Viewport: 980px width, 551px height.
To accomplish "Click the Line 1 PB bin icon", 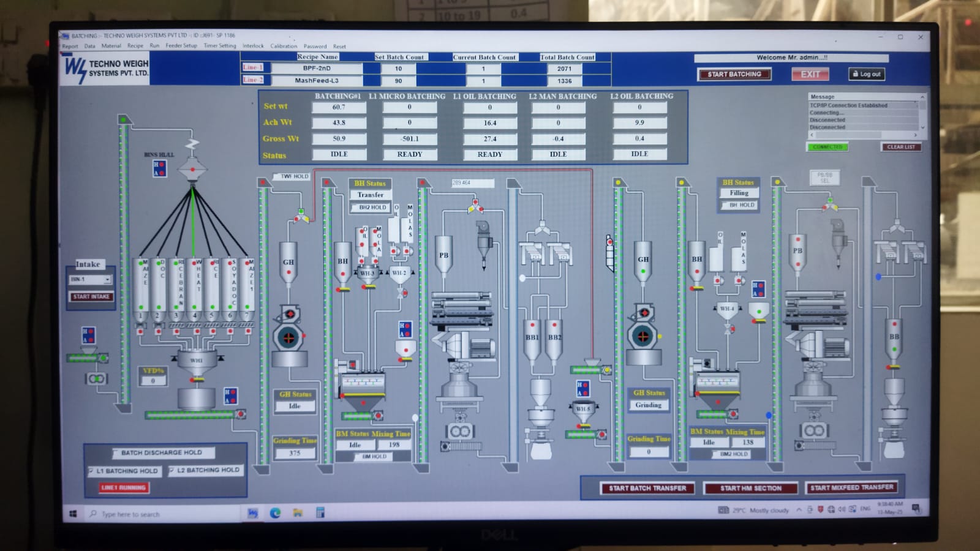I will click(x=443, y=255).
